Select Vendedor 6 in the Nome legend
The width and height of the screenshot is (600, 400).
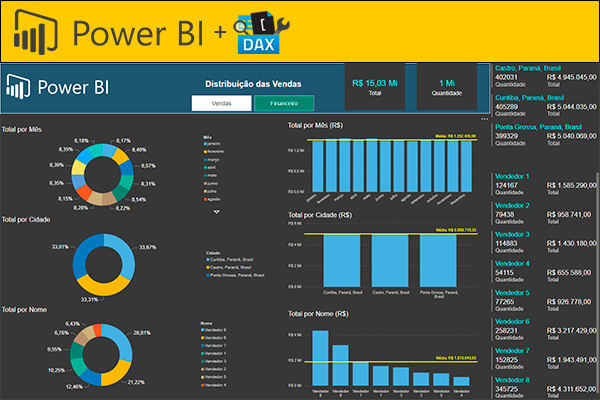click(214, 338)
